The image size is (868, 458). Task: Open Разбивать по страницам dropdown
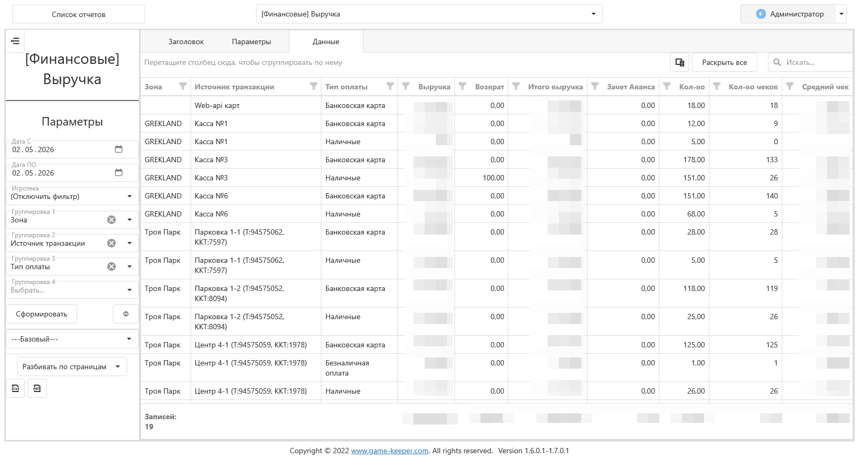click(72, 367)
